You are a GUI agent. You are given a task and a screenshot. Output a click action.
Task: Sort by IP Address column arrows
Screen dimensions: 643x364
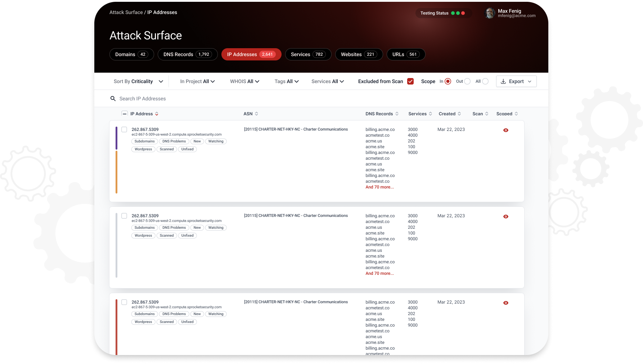point(157,114)
